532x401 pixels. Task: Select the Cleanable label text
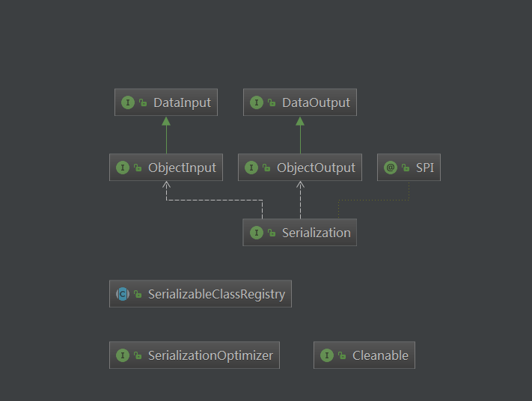tap(380, 355)
